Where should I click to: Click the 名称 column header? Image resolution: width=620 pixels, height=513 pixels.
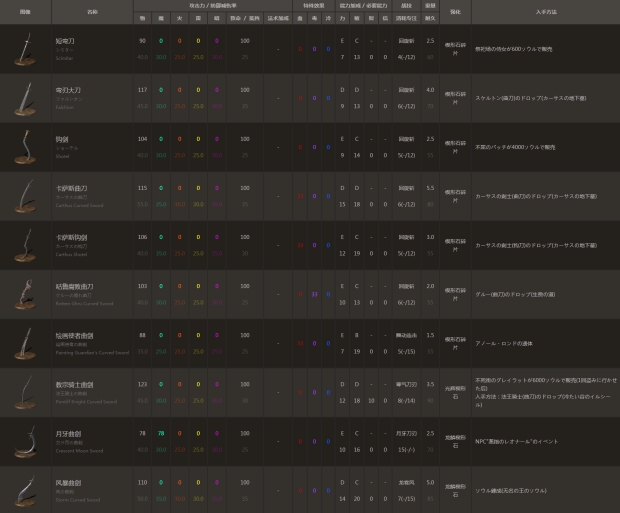coord(93,11)
